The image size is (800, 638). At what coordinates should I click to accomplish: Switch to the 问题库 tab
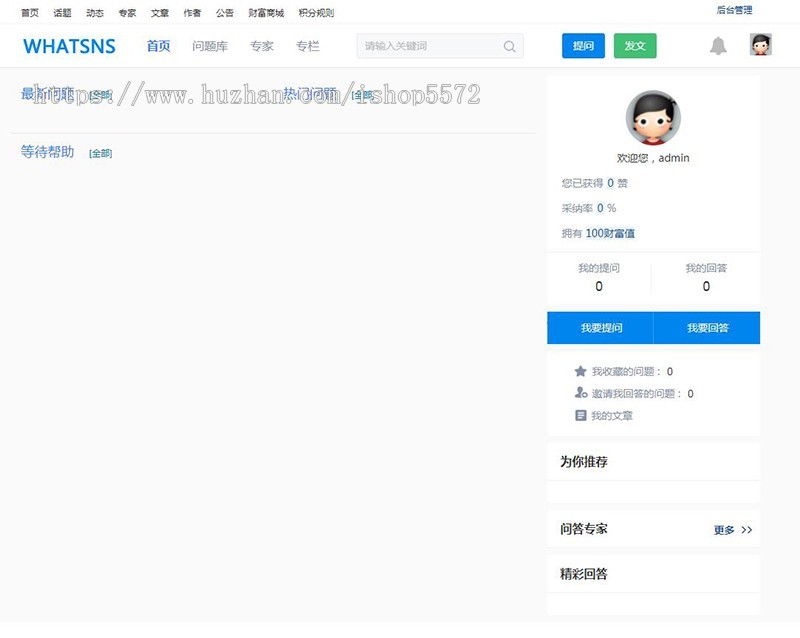pos(212,46)
